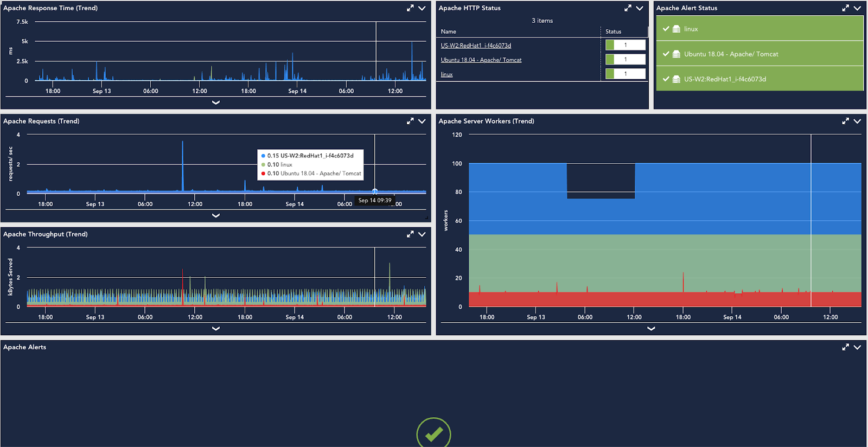
Task: Select linux row in Apache Alert Status
Action: [x=759, y=29]
